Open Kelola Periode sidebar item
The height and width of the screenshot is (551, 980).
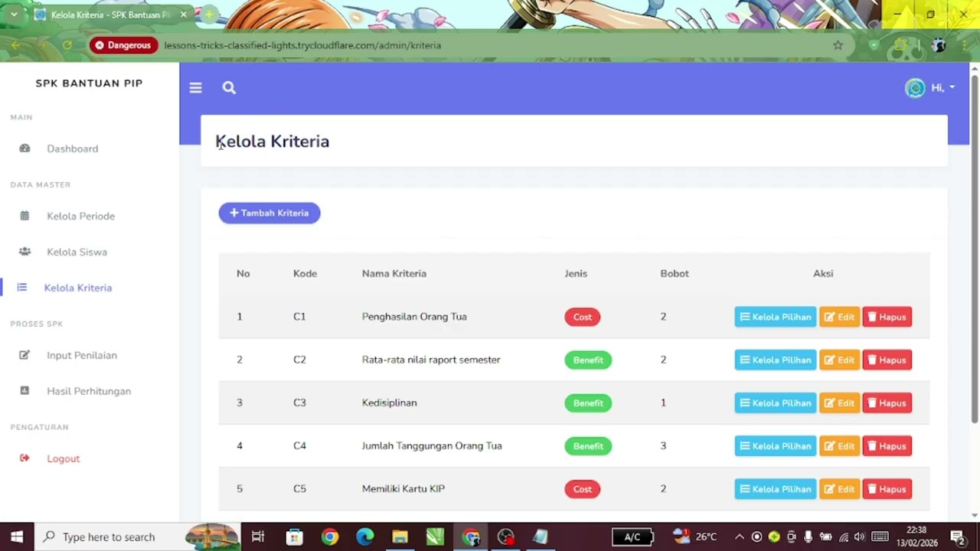click(x=80, y=216)
